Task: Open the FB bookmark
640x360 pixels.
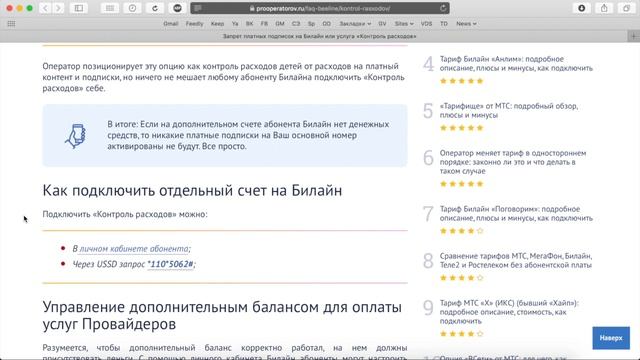Action: 264,24
